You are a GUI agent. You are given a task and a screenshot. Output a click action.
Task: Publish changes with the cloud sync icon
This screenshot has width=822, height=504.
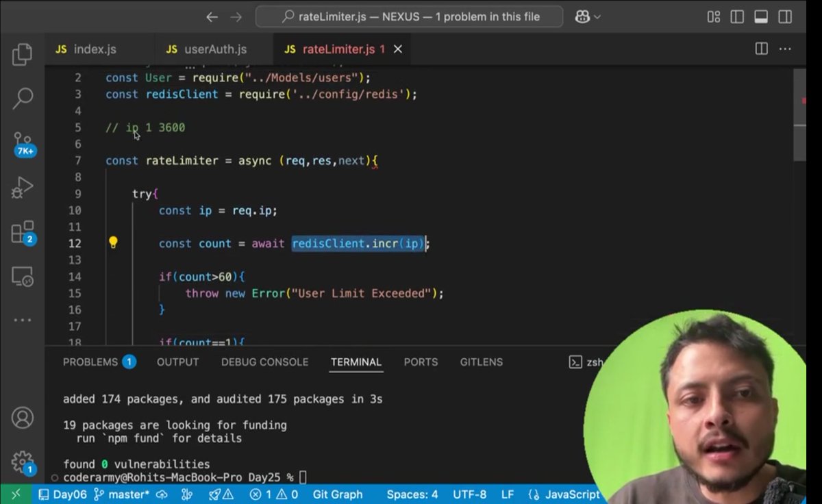point(162,494)
